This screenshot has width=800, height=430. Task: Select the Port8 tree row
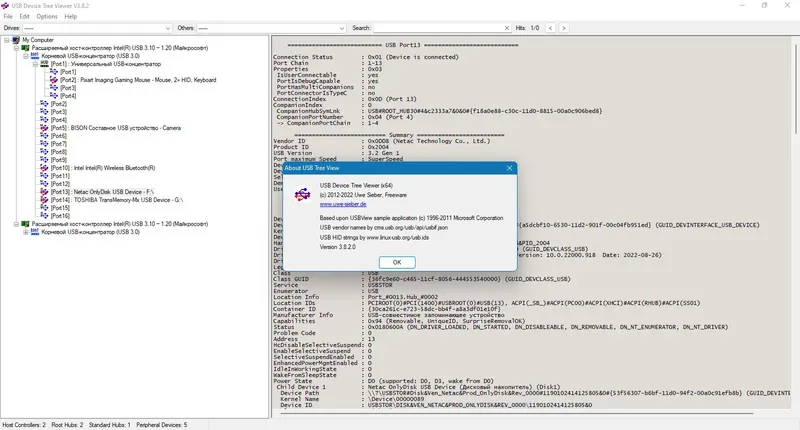(58, 152)
